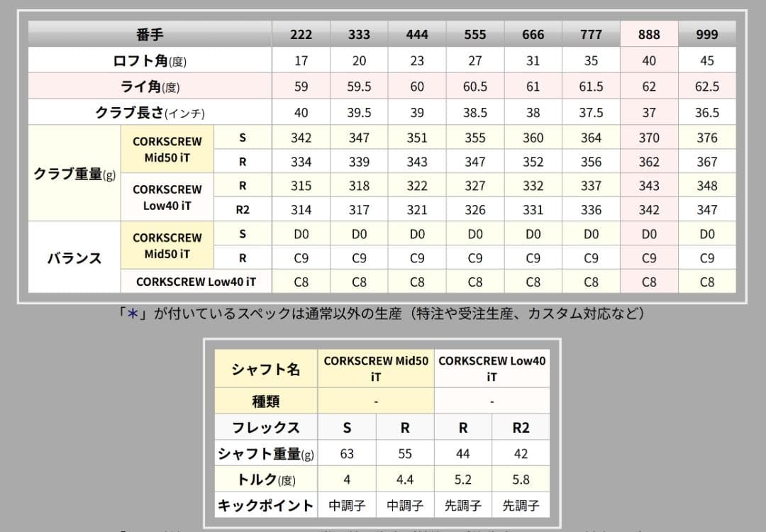766x532 pixels.
Task: Select the クラブ重量(g) row label
Action: (x=73, y=173)
